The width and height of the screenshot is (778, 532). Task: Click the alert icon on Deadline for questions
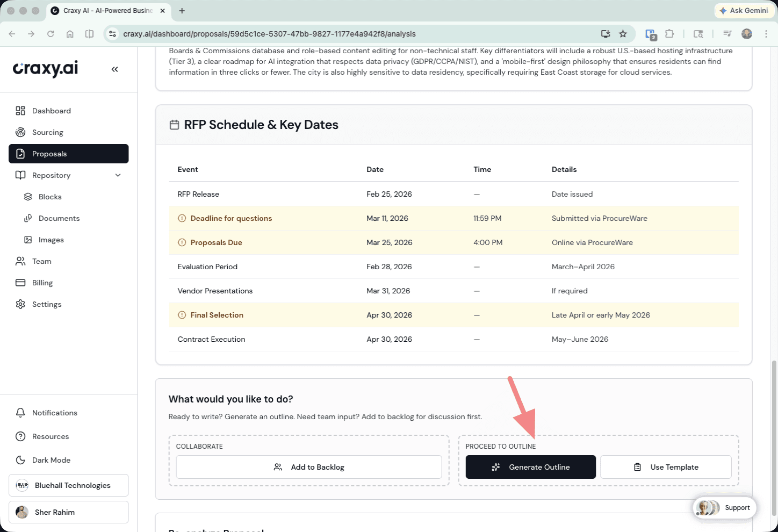(x=182, y=218)
